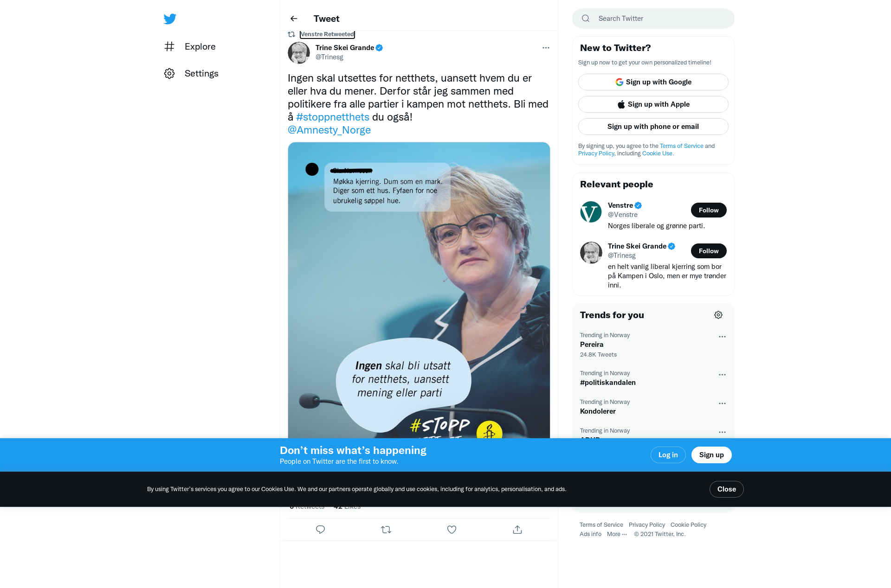Open Trends settings gear icon

pyautogui.click(x=718, y=315)
